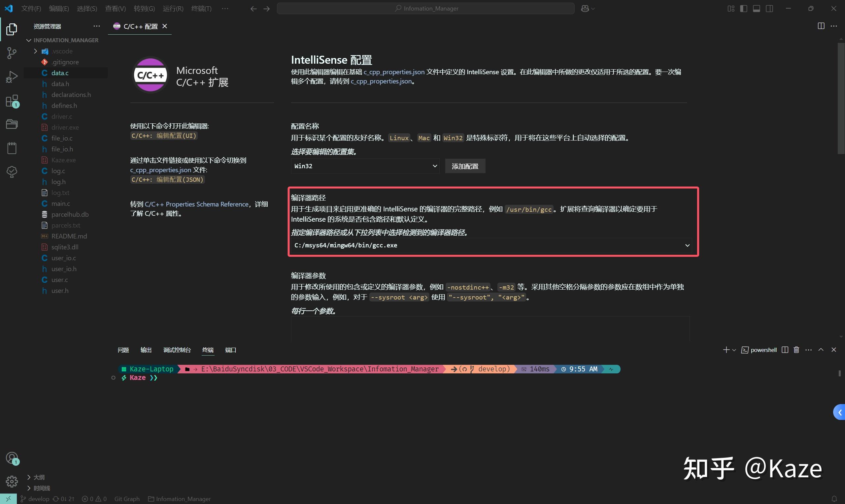
Task: Click the compiler arguments text area
Action: pos(490,329)
